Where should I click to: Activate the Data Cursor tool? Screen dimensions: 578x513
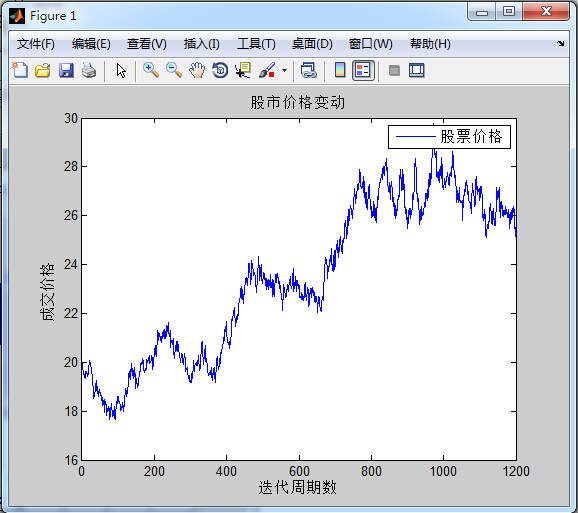(243, 70)
